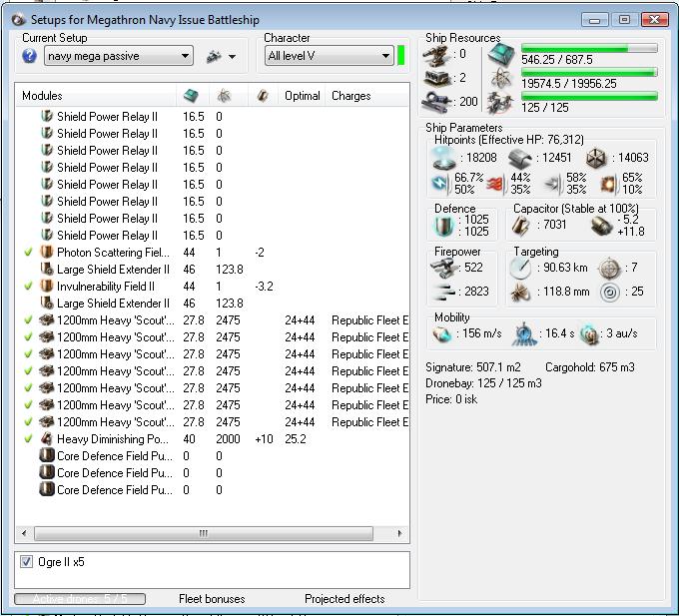Click the volley damage icon
The height and width of the screenshot is (616, 679).
[x=444, y=293]
